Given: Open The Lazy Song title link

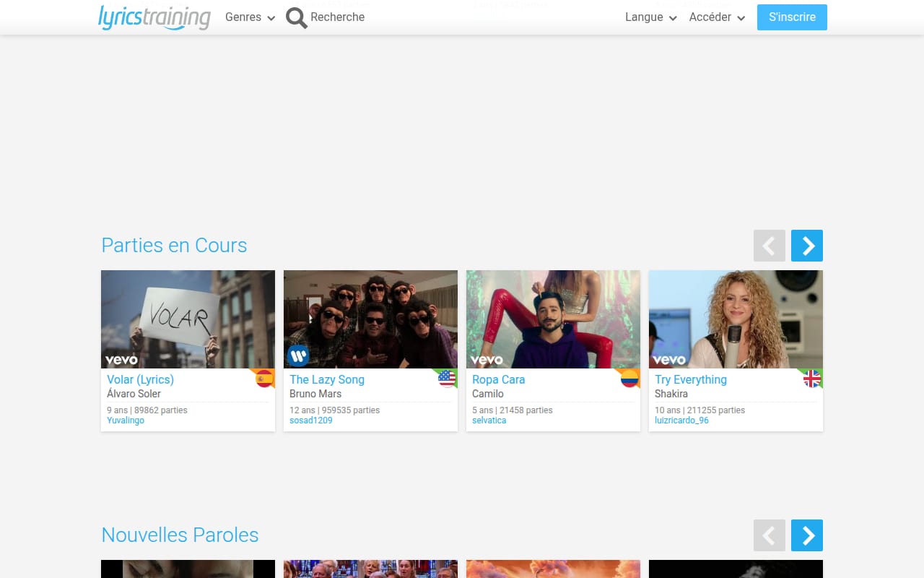Looking at the screenshot, I should click(327, 379).
